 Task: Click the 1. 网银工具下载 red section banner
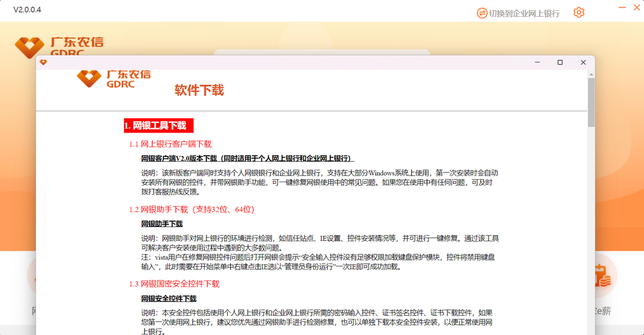(159, 125)
